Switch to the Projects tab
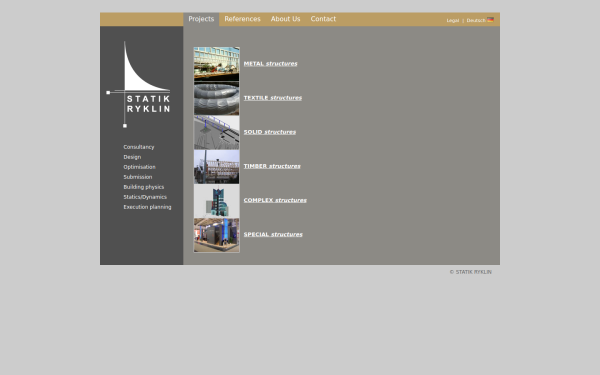Image resolution: width=600 pixels, height=375 pixels. [x=201, y=19]
